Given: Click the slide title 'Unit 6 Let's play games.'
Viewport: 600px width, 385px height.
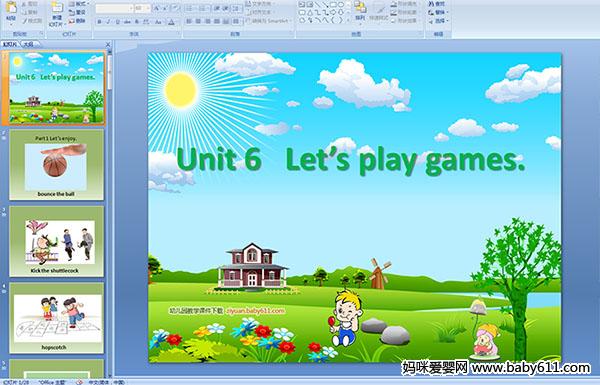Looking at the screenshot, I should (351, 160).
